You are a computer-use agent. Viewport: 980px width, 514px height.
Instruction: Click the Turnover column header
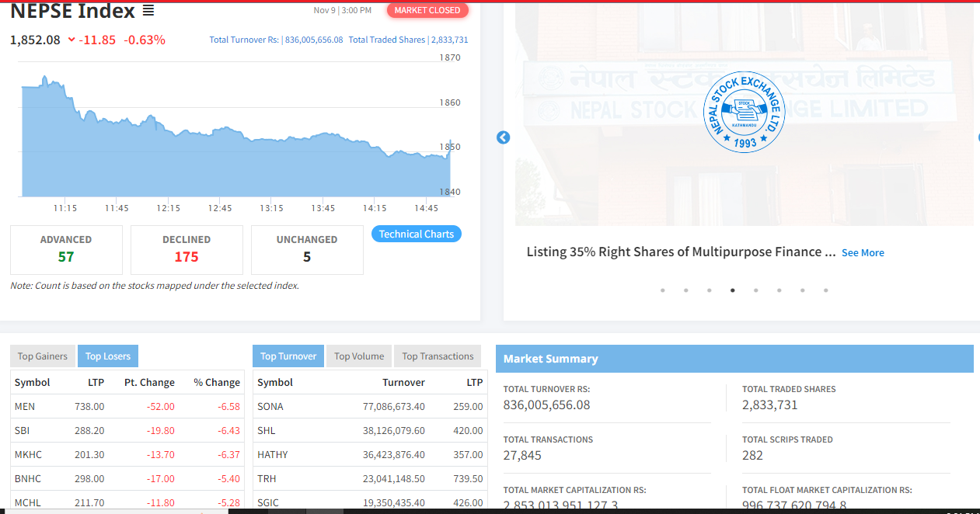[403, 382]
